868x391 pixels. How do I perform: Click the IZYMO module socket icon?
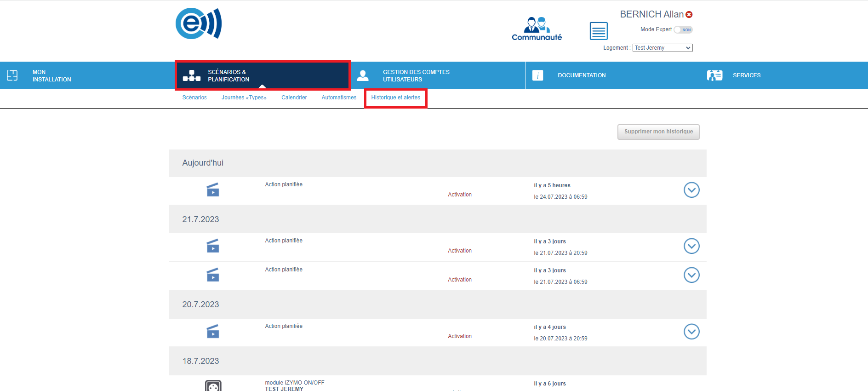point(213,385)
